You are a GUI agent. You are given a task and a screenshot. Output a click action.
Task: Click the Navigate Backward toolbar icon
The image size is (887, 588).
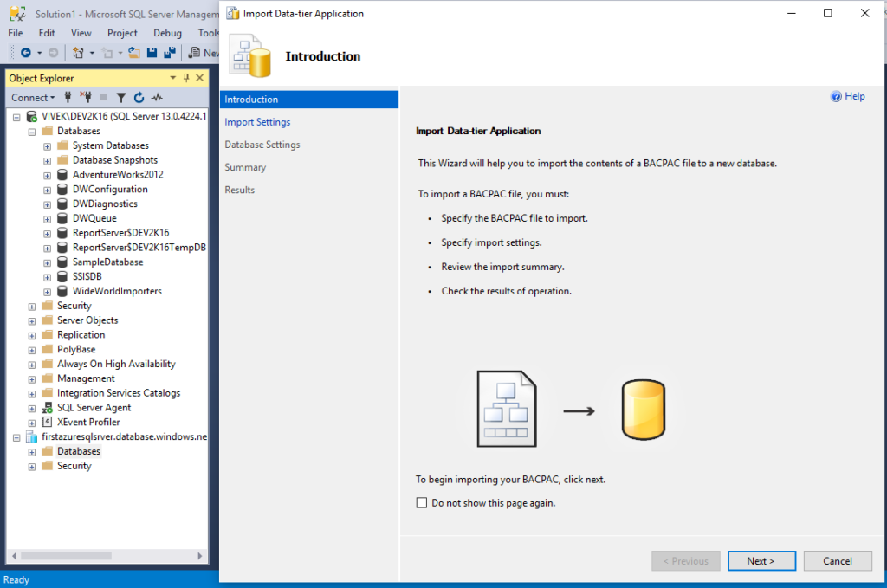coord(26,52)
